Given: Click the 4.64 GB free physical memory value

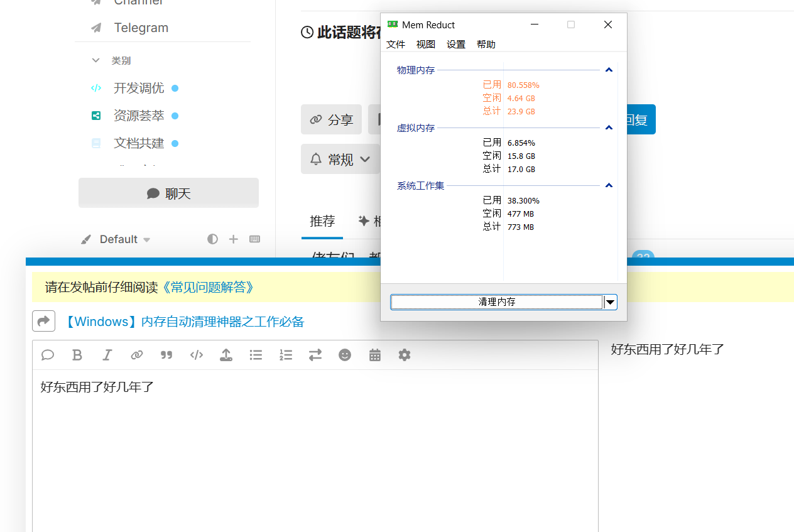Looking at the screenshot, I should 521,98.
